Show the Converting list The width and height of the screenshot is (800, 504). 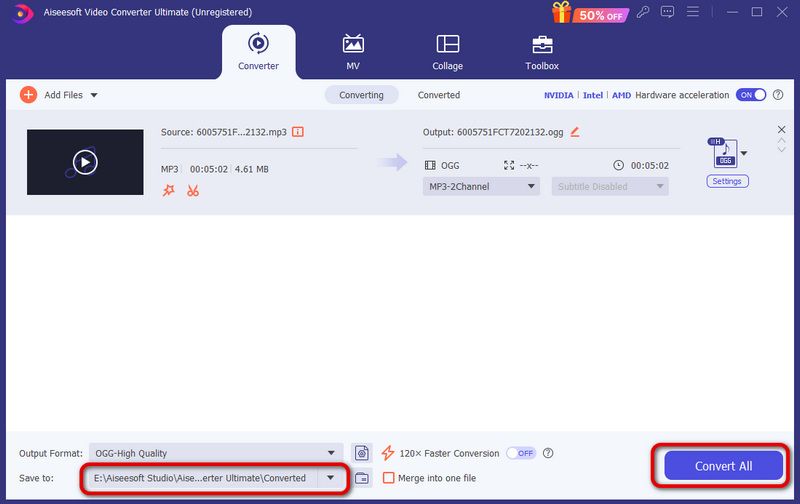pyautogui.click(x=361, y=95)
